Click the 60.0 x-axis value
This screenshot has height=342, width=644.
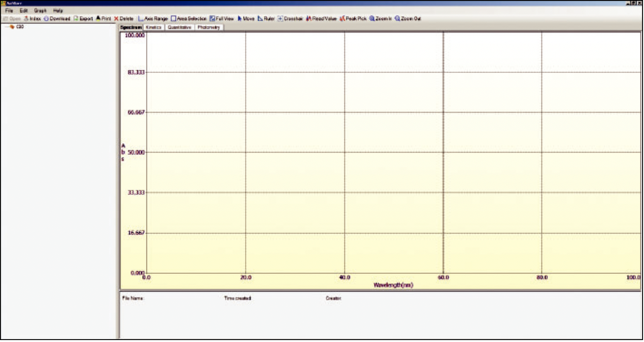(x=443, y=278)
